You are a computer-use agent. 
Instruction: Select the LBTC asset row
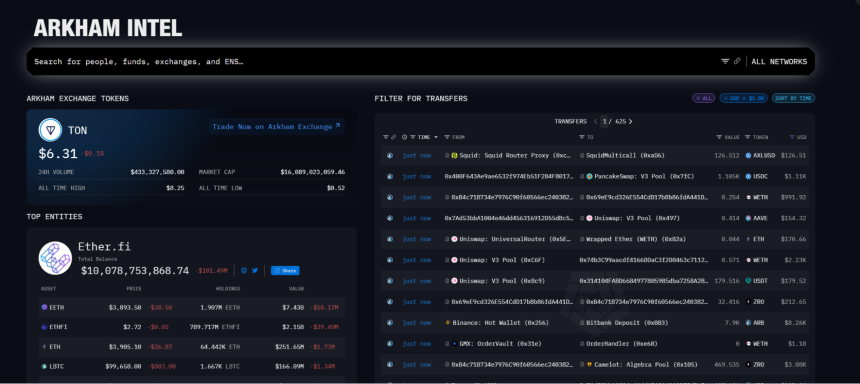191,366
